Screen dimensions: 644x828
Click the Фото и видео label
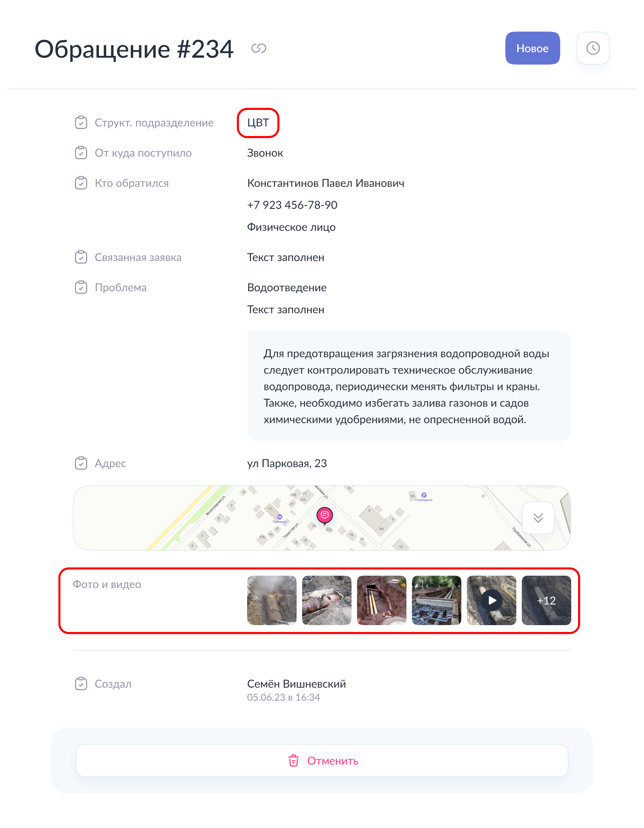click(x=107, y=584)
